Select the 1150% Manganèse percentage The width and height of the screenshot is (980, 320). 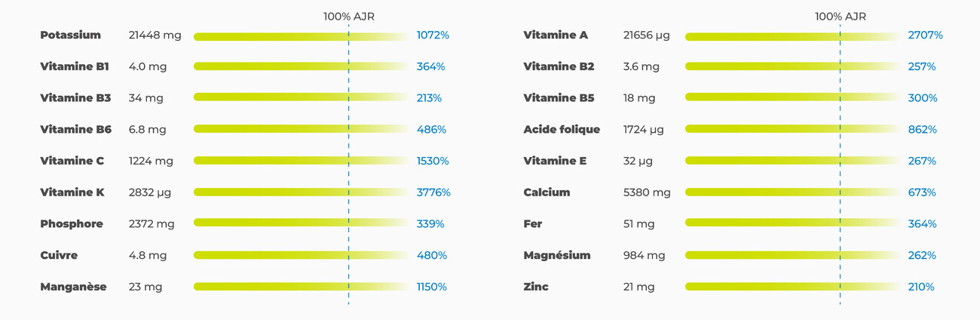click(x=432, y=287)
